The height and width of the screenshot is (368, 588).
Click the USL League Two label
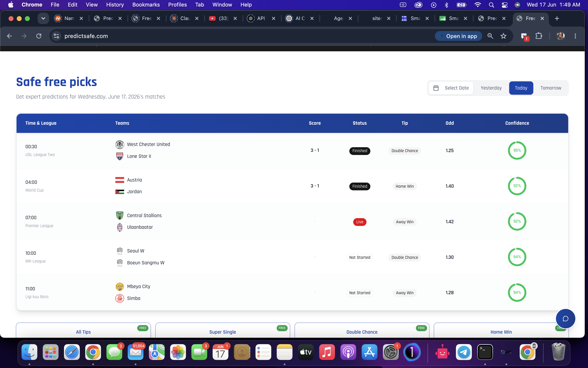coord(40,155)
